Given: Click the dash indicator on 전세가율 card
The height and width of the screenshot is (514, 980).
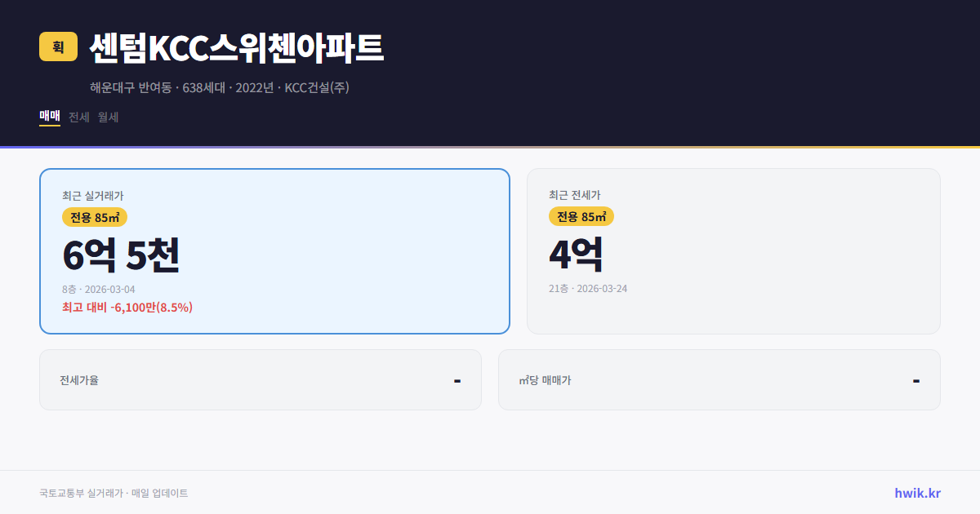Looking at the screenshot, I should coord(457,379).
